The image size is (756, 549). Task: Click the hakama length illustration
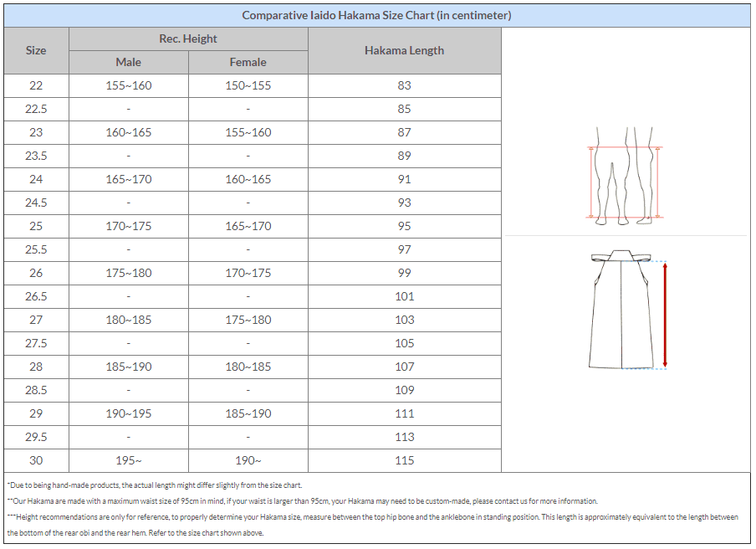(x=628, y=310)
